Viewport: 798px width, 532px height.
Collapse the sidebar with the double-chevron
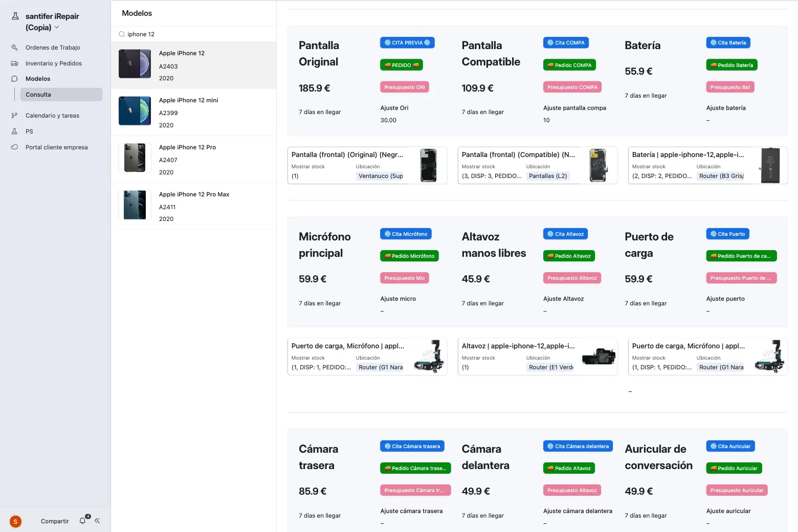[97, 520]
